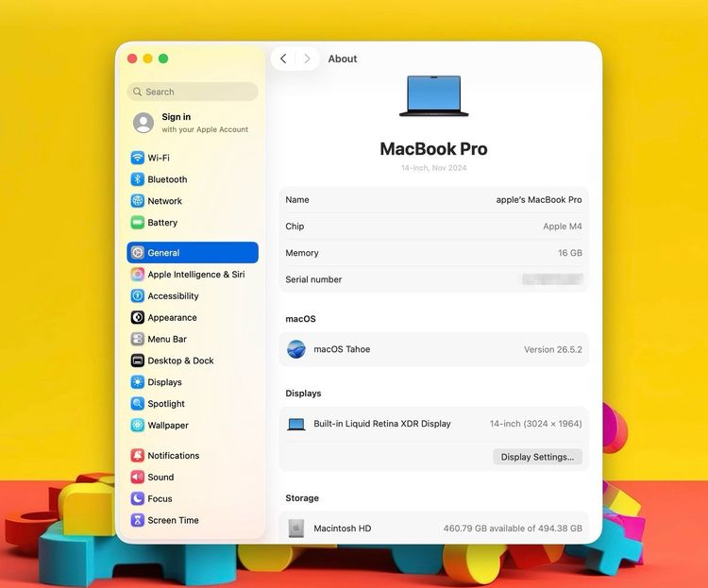Click the 16 GB memory value
The width and height of the screenshot is (708, 588).
(570, 253)
